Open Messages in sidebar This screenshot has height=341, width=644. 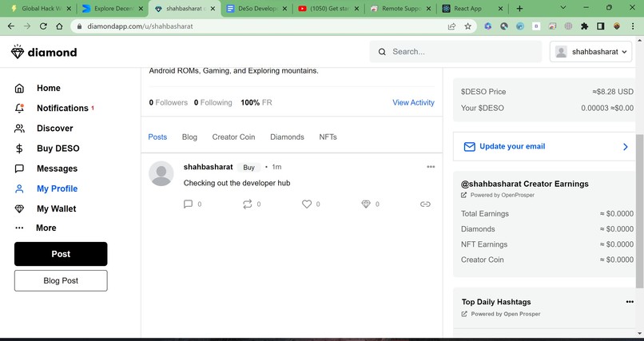click(x=46, y=169)
